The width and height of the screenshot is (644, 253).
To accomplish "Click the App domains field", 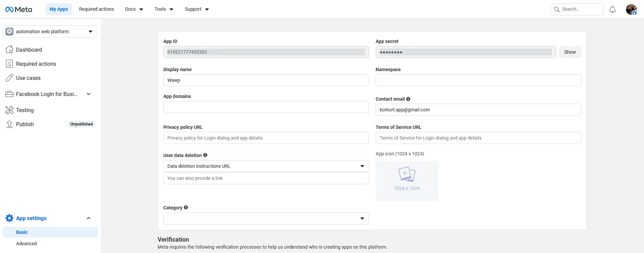I will tap(266, 107).
